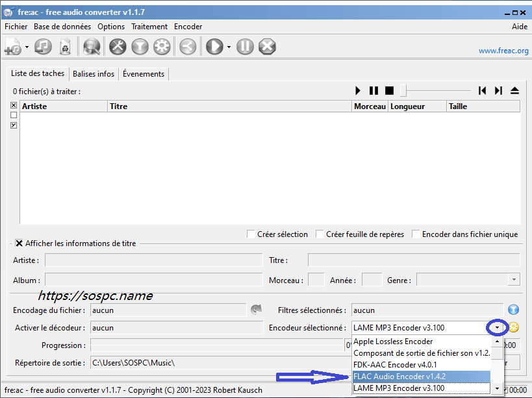
Task: Click the remove selected track trash icon
Action: click(x=65, y=47)
